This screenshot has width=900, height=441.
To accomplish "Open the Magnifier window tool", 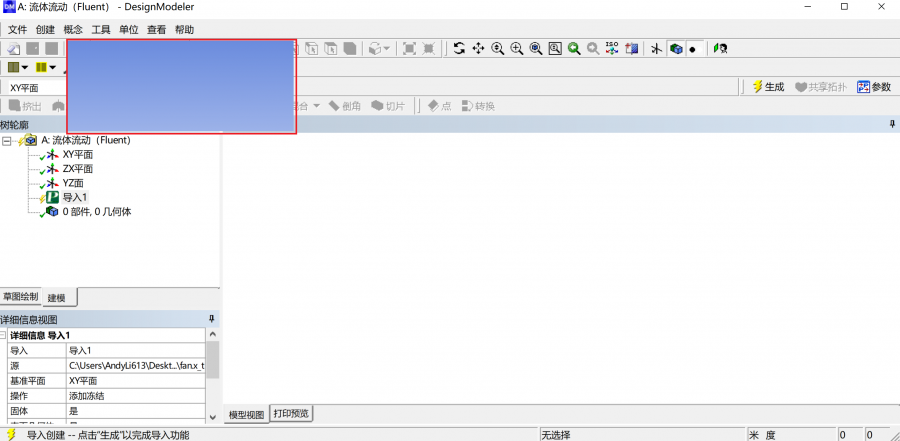I will click(x=555, y=49).
